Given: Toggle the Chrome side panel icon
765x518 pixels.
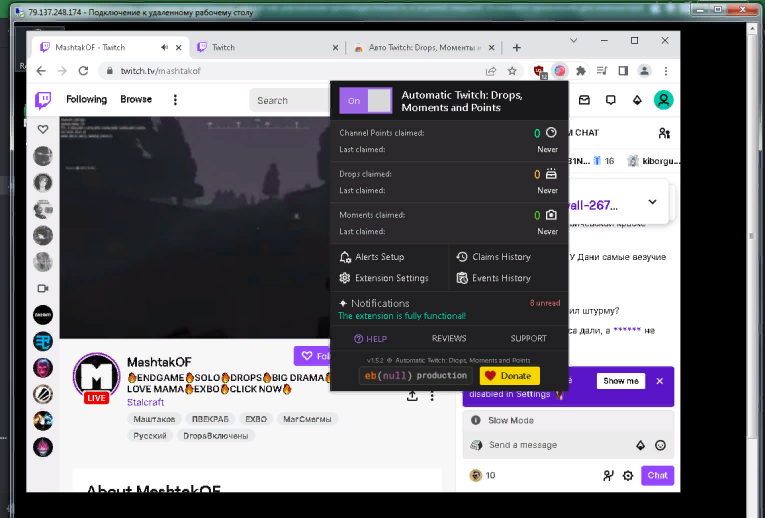Looking at the screenshot, I should pyautogui.click(x=623, y=71).
